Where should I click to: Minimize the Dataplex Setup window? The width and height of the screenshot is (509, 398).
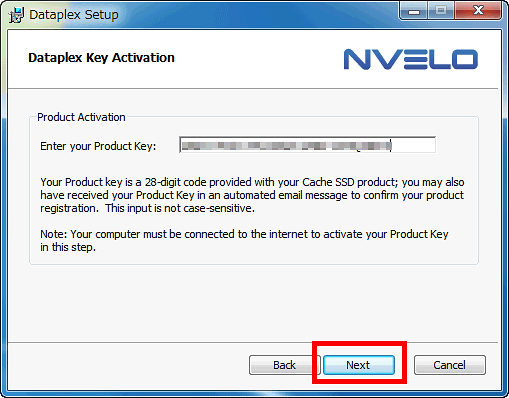414,12
